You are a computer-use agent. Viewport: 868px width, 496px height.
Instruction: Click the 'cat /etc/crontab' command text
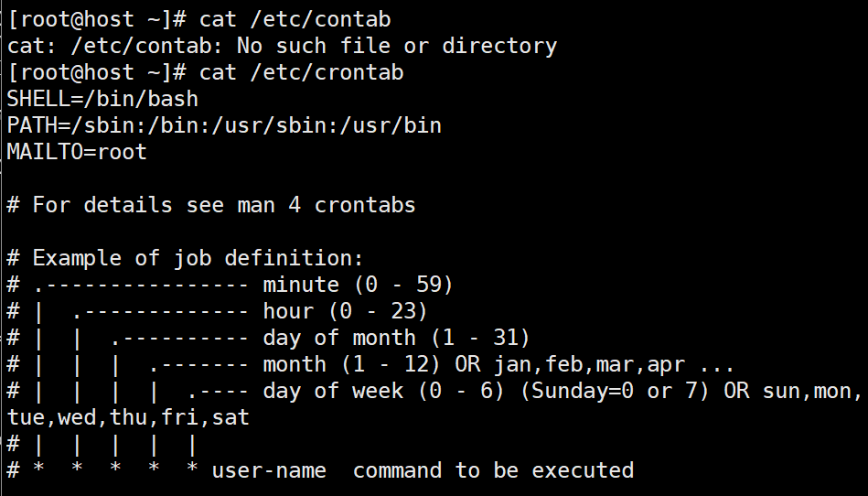pyautogui.click(x=302, y=73)
